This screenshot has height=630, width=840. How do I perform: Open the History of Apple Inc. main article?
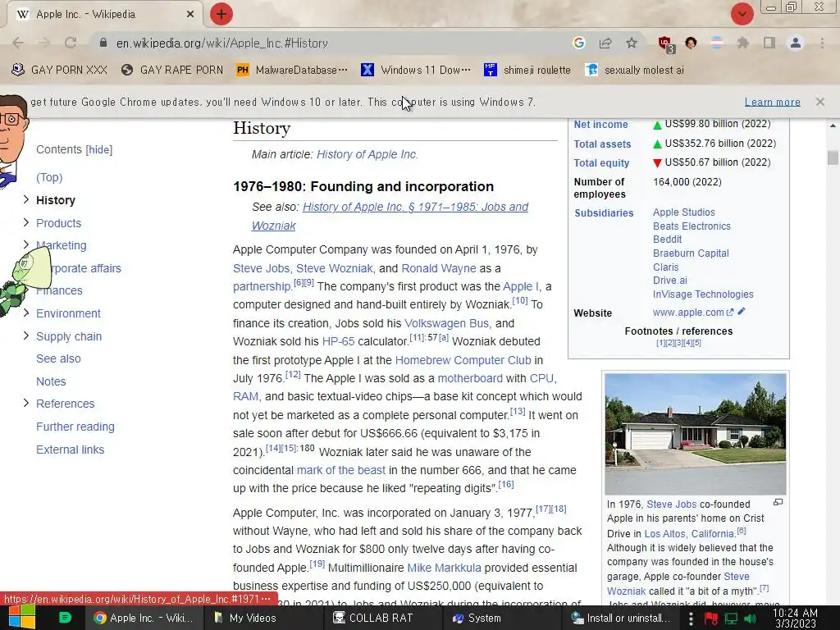click(367, 155)
